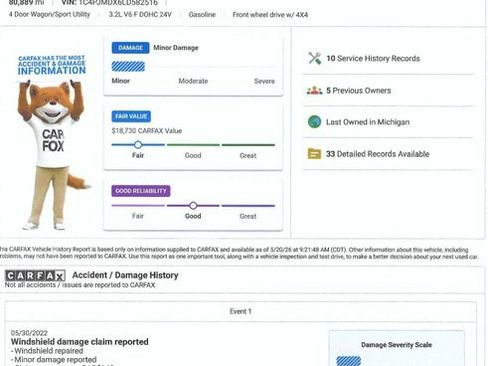The image size is (488, 366).
Task: Click the blue DAMAGE badge
Action: click(x=130, y=48)
